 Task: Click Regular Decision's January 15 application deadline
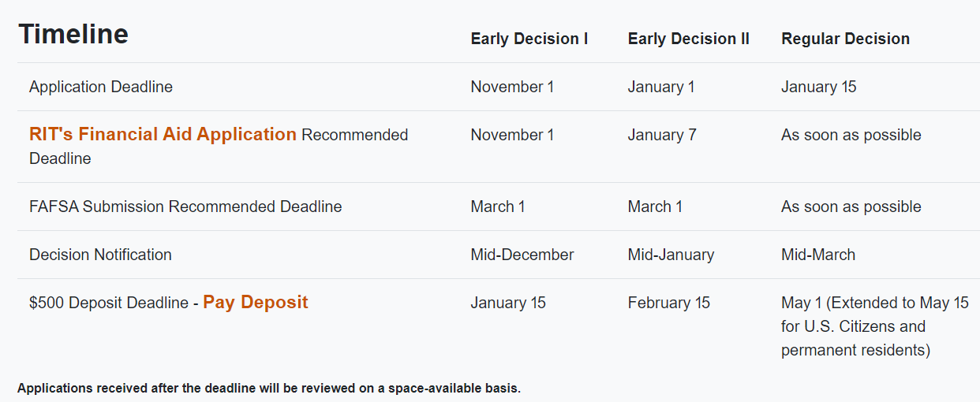pyautogui.click(x=818, y=87)
